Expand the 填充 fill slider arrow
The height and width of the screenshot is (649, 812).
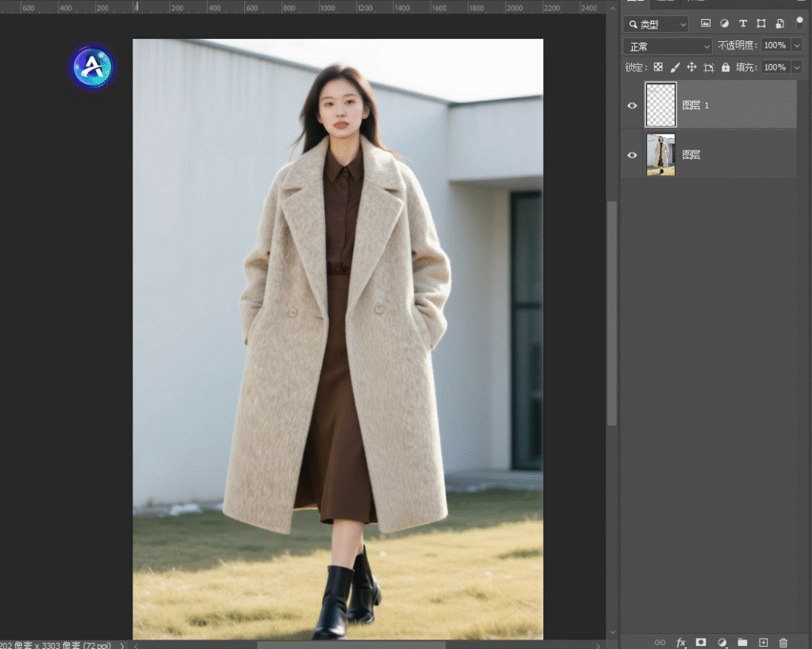797,67
